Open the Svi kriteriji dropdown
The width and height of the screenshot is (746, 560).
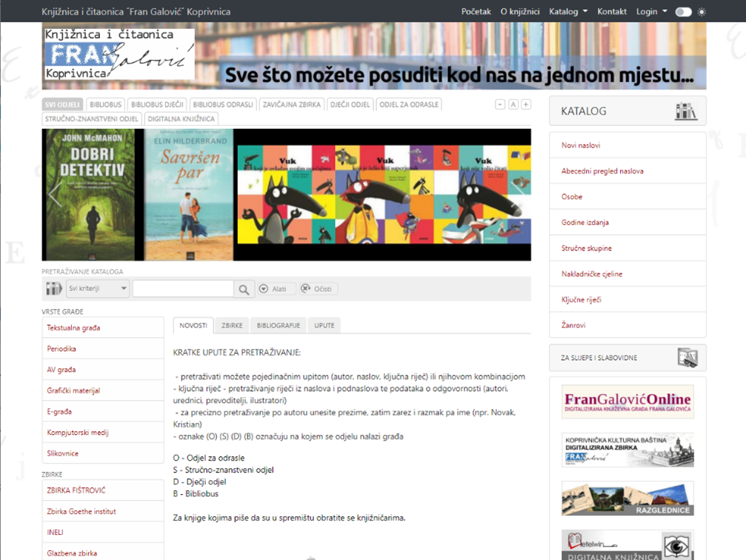pos(98,288)
